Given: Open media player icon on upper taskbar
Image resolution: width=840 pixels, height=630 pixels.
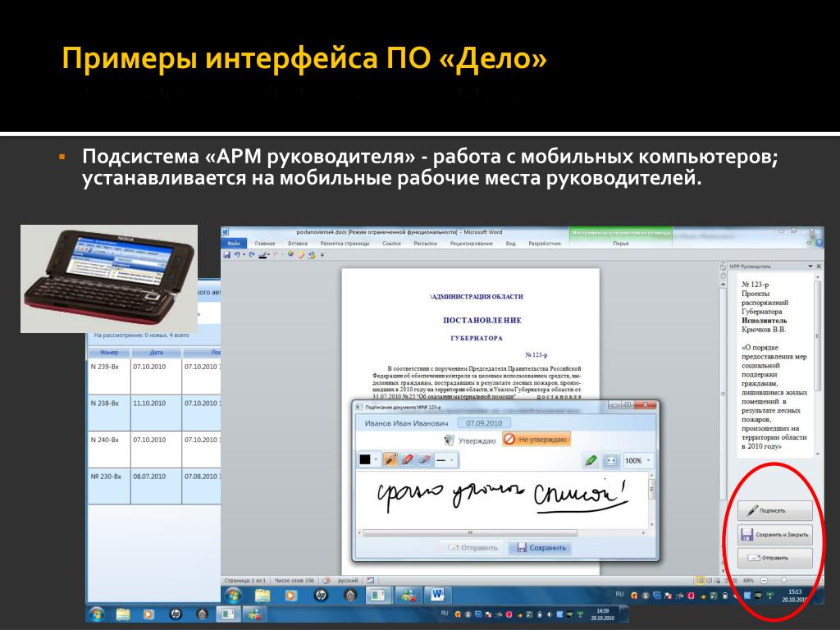Looking at the screenshot, I should click(291, 596).
